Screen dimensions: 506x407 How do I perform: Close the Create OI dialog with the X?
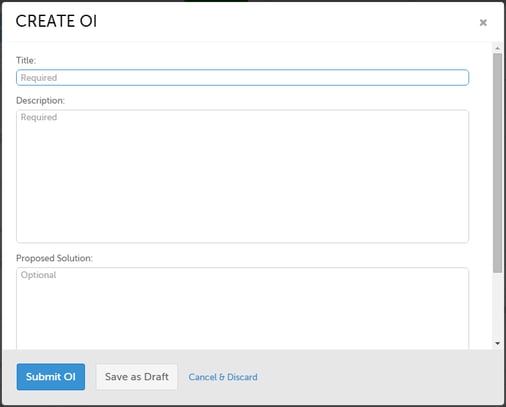click(483, 22)
